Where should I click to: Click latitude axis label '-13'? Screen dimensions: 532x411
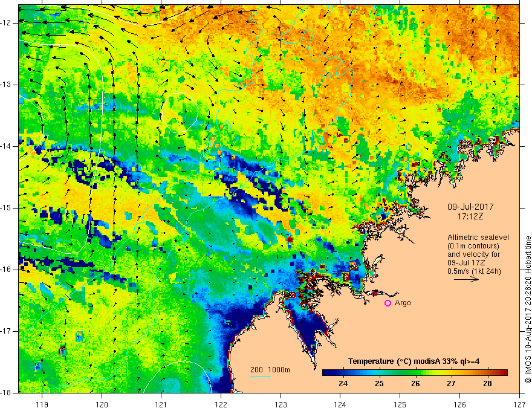pyautogui.click(x=6, y=85)
